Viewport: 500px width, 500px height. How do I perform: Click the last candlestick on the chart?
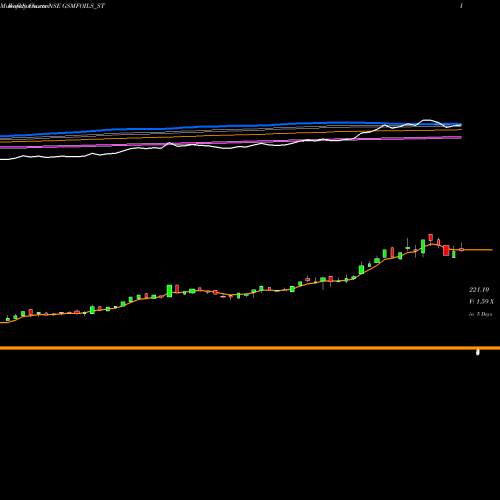462,249
